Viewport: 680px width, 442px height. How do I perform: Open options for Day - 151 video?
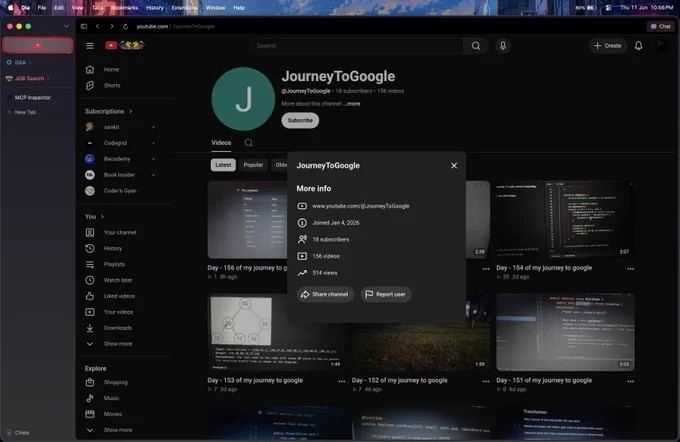coord(631,381)
